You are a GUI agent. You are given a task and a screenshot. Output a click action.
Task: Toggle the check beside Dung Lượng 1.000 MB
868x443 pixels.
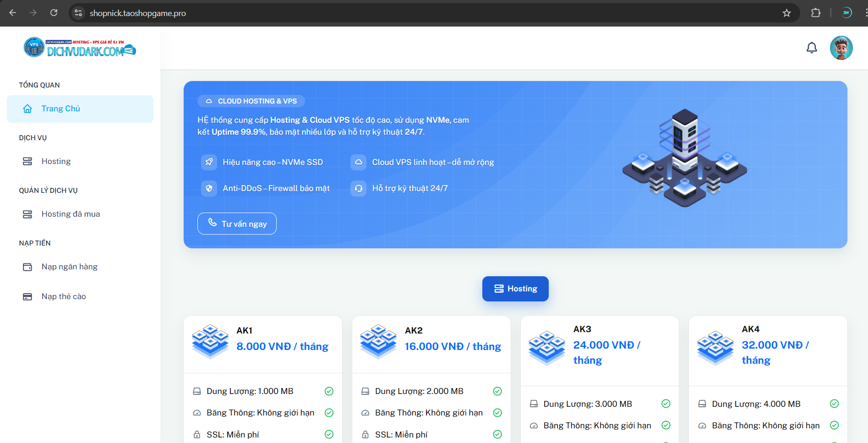pyautogui.click(x=329, y=391)
